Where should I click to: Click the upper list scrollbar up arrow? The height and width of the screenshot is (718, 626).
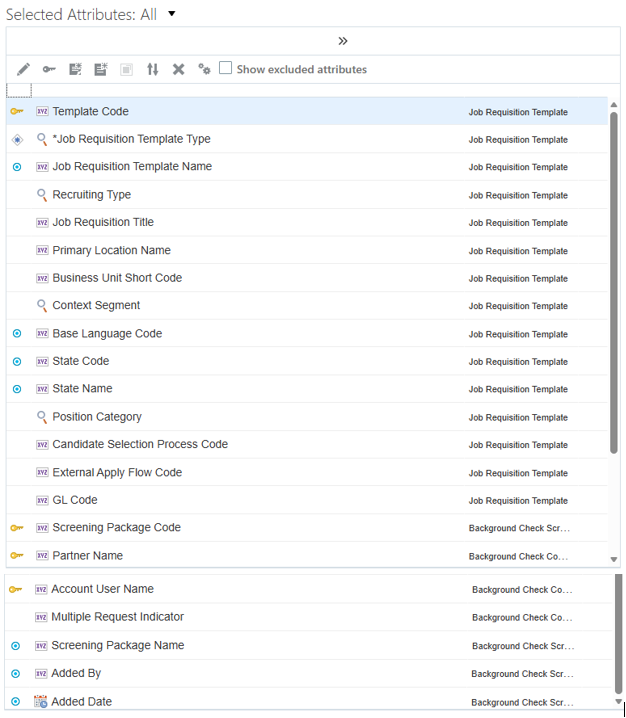pos(614,105)
